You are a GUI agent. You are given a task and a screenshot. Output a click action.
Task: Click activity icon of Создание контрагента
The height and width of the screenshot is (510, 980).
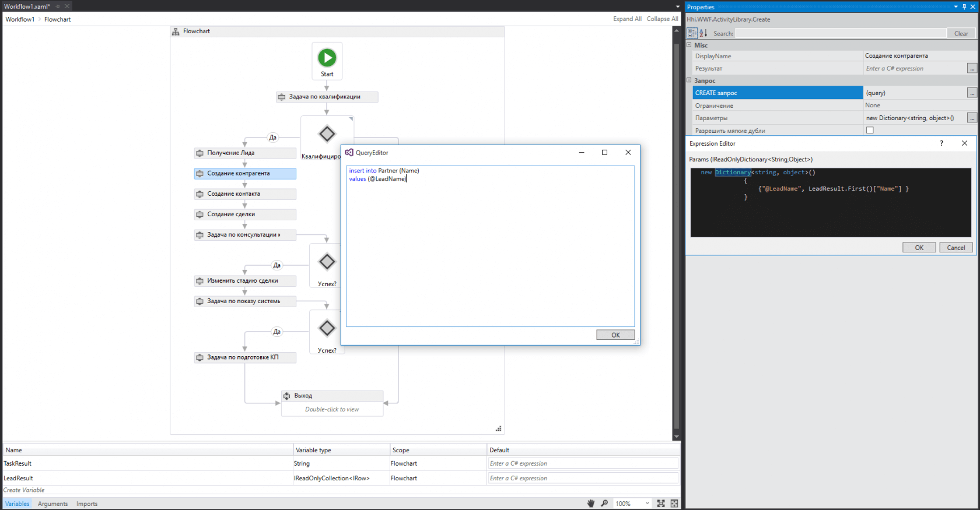click(200, 173)
